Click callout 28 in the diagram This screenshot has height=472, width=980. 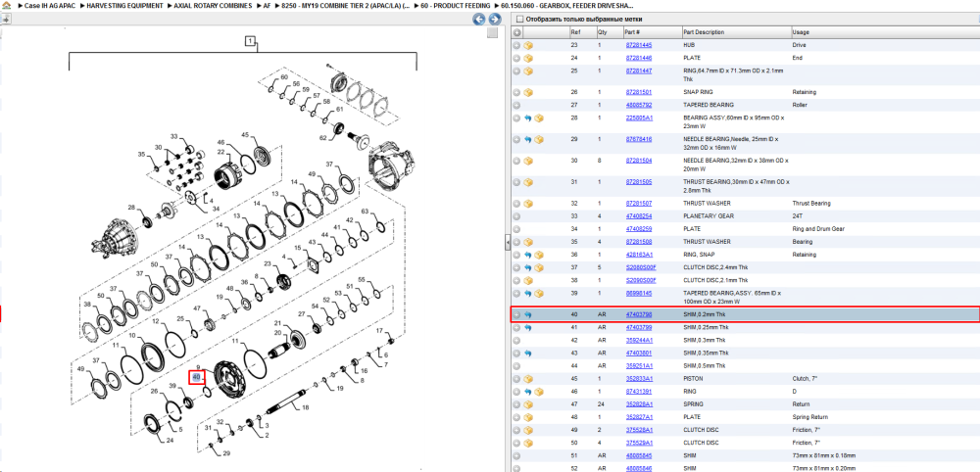click(x=131, y=208)
